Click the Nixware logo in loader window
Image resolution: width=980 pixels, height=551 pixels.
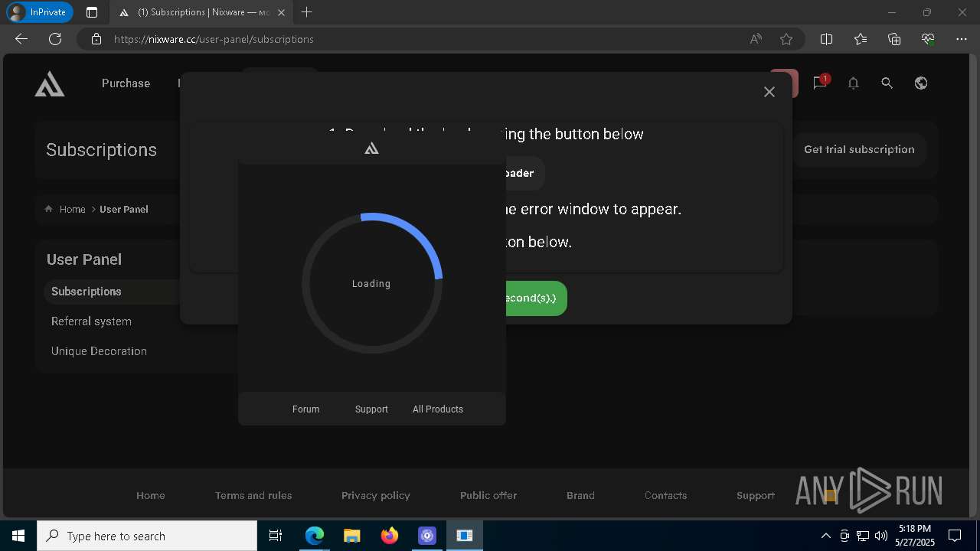(x=371, y=148)
